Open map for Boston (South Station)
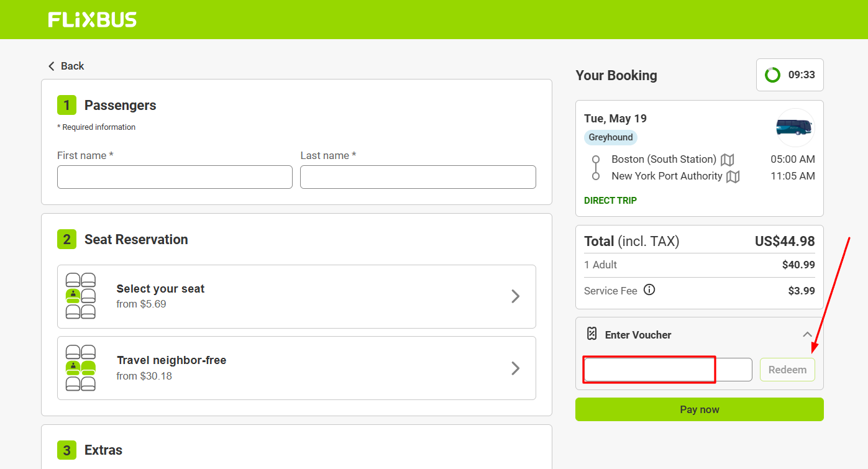This screenshot has height=469, width=868. [727, 160]
